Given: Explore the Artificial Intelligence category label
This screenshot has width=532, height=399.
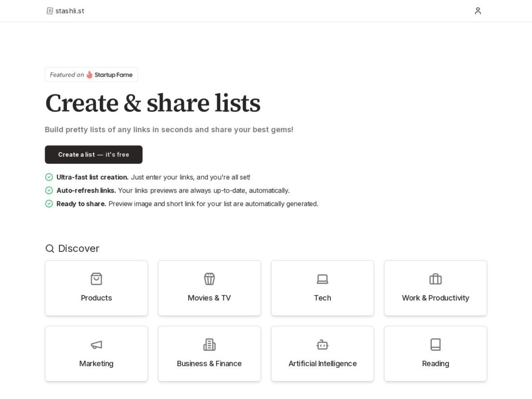Looking at the screenshot, I should click(322, 364).
